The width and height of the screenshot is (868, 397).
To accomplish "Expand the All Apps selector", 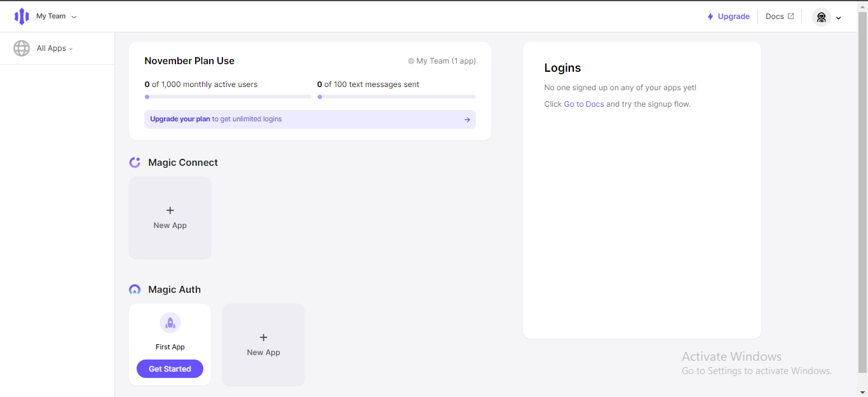I will [x=55, y=48].
